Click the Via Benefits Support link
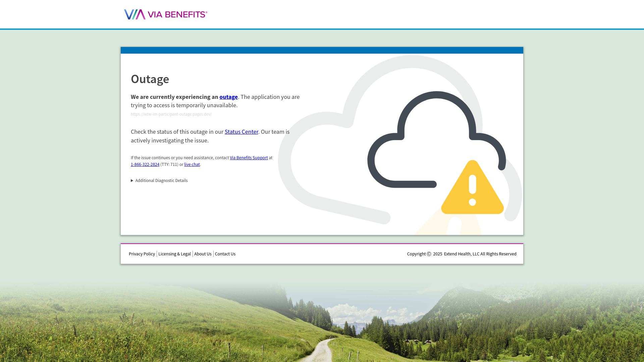 pyautogui.click(x=249, y=158)
